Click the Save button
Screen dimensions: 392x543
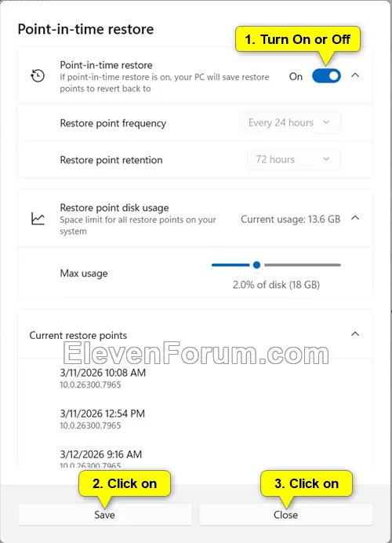(105, 515)
